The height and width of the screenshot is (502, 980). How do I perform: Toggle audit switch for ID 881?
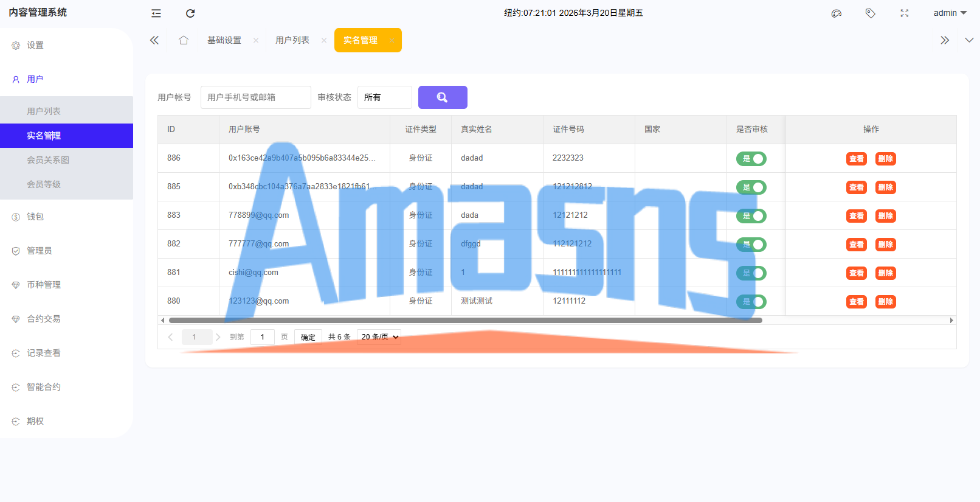click(x=751, y=273)
